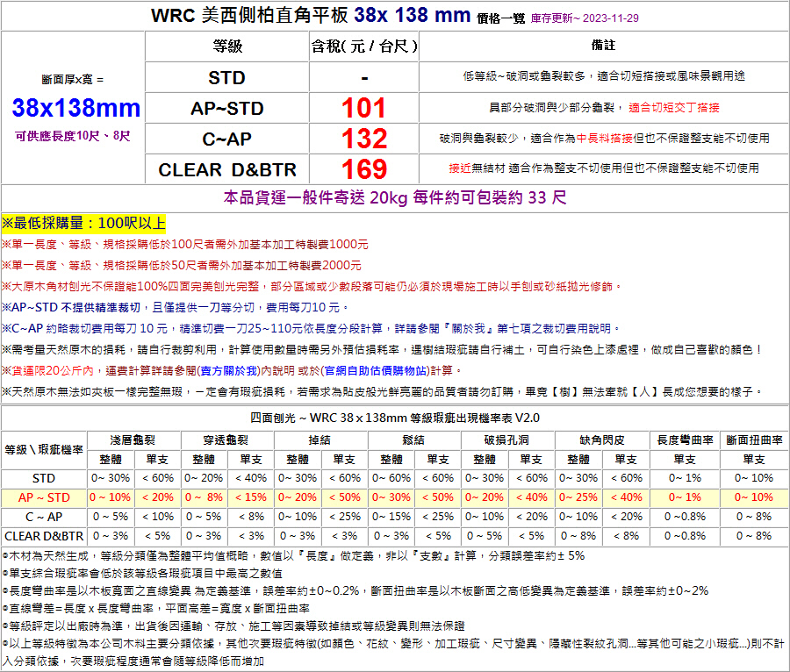Click the yellow highlighted 最低採購量:100呎以上 text
This screenshot has width=790, height=672.
pos(83,223)
